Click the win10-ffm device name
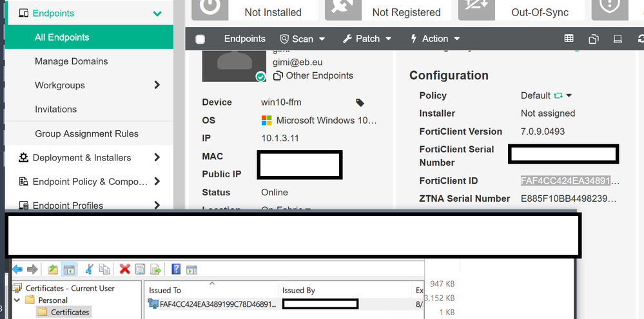The width and height of the screenshot is (644, 319). tap(281, 102)
